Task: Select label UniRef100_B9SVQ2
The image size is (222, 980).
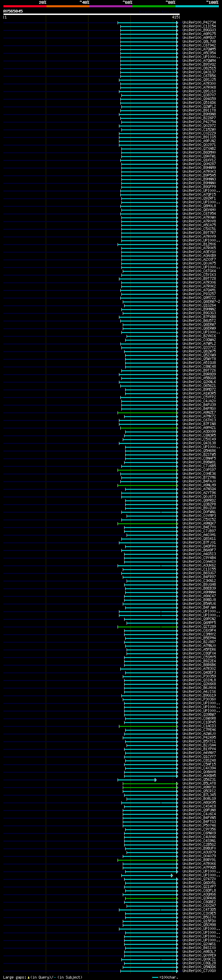Action: tap(199, 65)
